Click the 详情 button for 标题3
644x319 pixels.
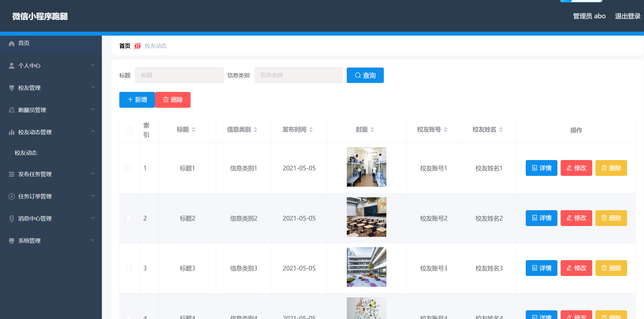[541, 268]
